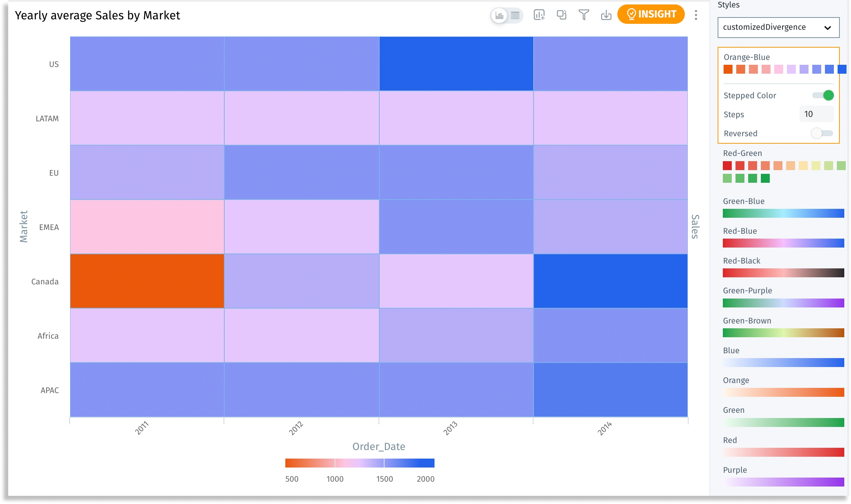Choose the Purple gradient palette

click(783, 482)
